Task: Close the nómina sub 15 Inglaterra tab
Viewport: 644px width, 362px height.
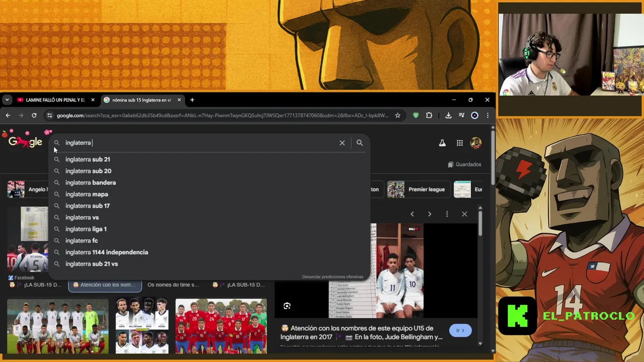Action: pyautogui.click(x=179, y=100)
